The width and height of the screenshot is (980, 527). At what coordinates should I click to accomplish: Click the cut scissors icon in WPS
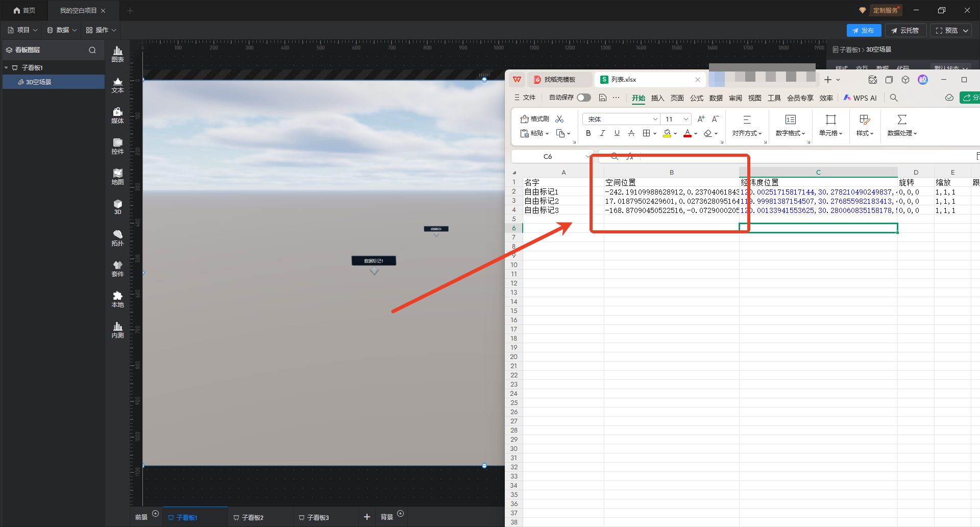pos(559,119)
